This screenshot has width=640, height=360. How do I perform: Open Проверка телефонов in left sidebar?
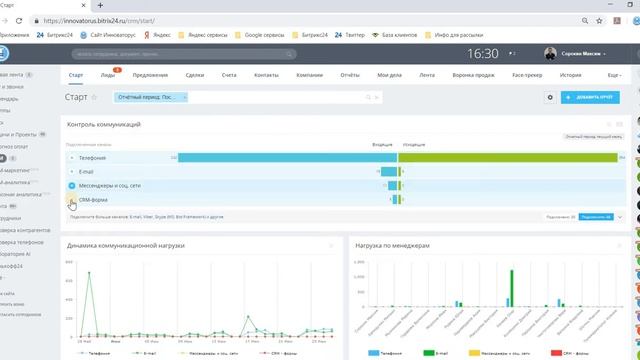pyautogui.click(x=22, y=242)
